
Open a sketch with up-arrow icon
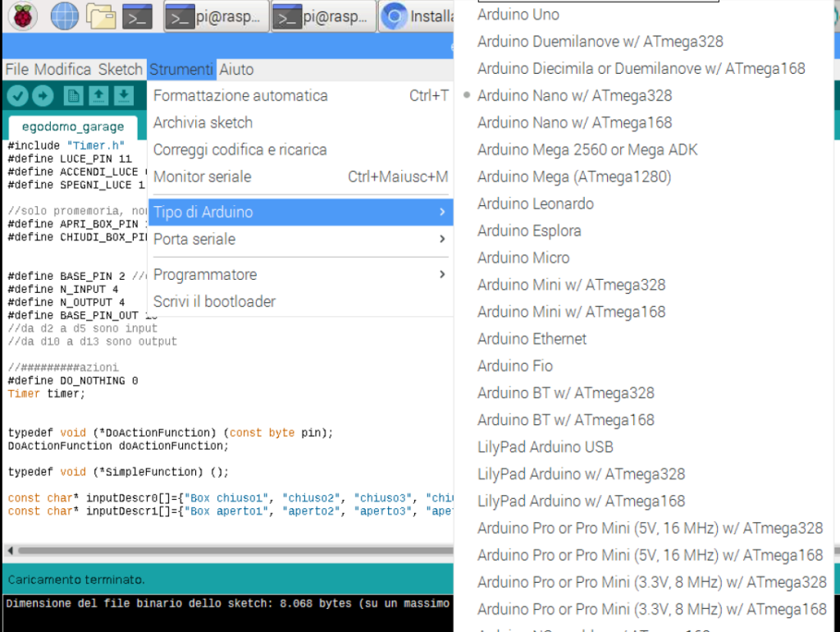pos(98,96)
